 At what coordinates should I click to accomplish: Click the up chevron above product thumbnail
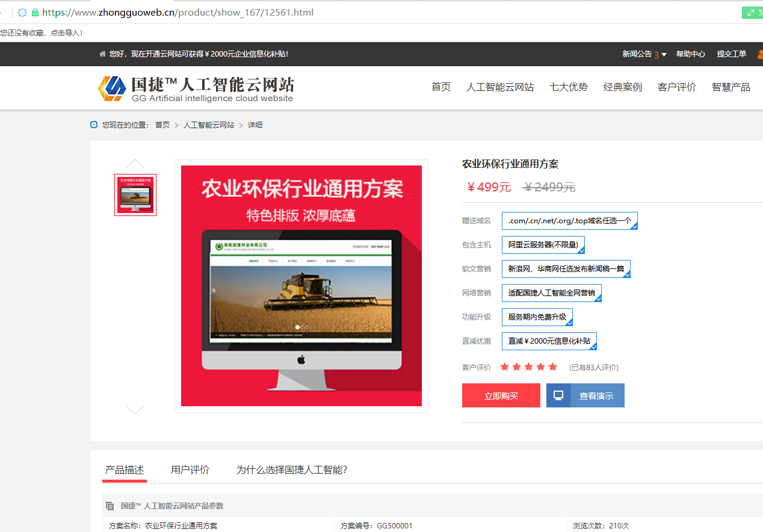click(x=135, y=164)
